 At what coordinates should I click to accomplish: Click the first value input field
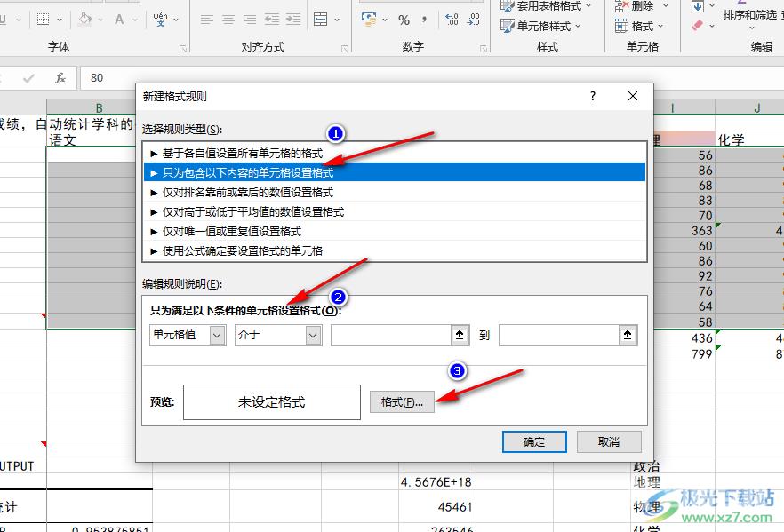click(x=391, y=335)
